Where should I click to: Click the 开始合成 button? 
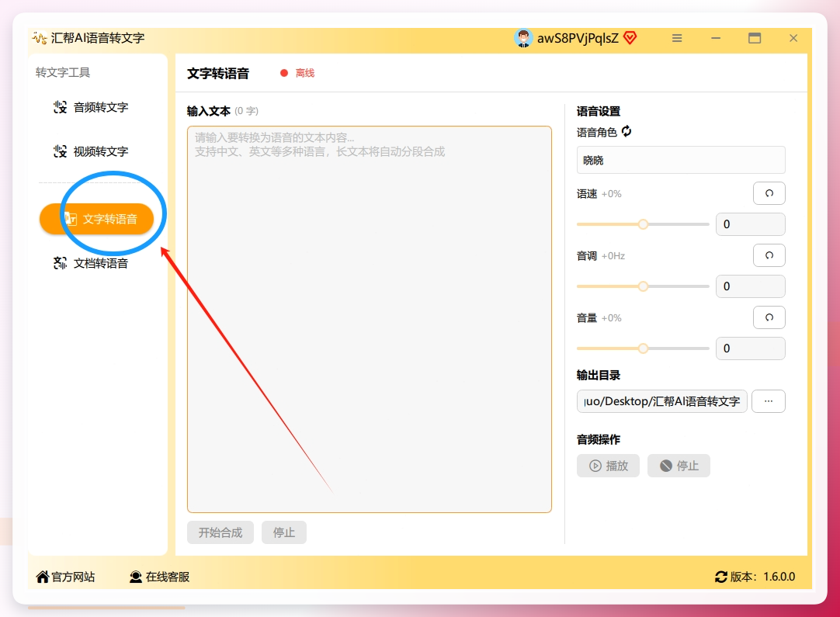click(220, 532)
